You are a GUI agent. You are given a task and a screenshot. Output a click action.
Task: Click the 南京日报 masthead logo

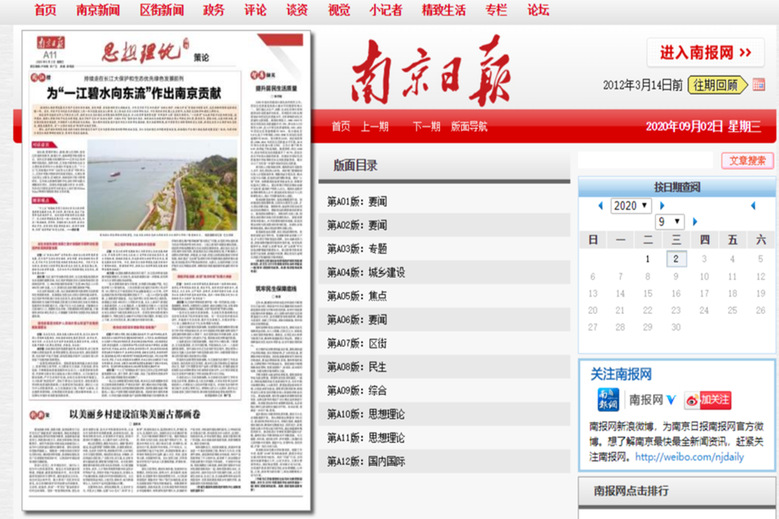[430, 71]
